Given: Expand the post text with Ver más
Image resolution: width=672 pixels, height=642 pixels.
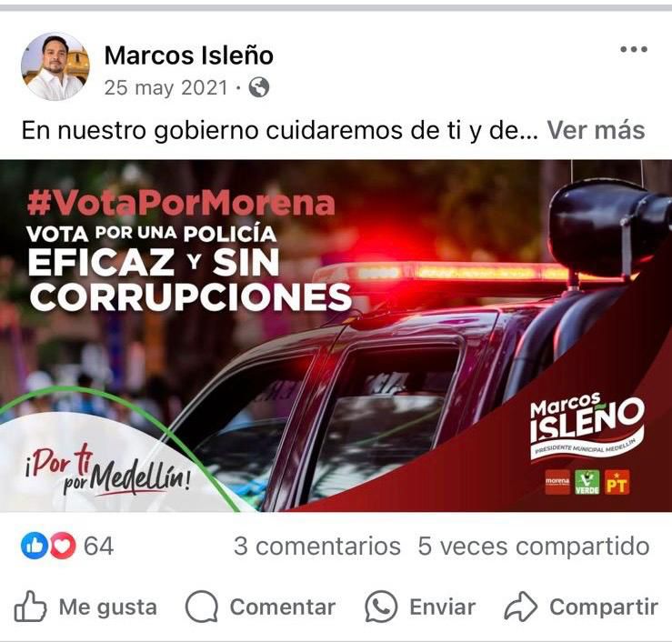Looking at the screenshot, I should pyautogui.click(x=596, y=131).
